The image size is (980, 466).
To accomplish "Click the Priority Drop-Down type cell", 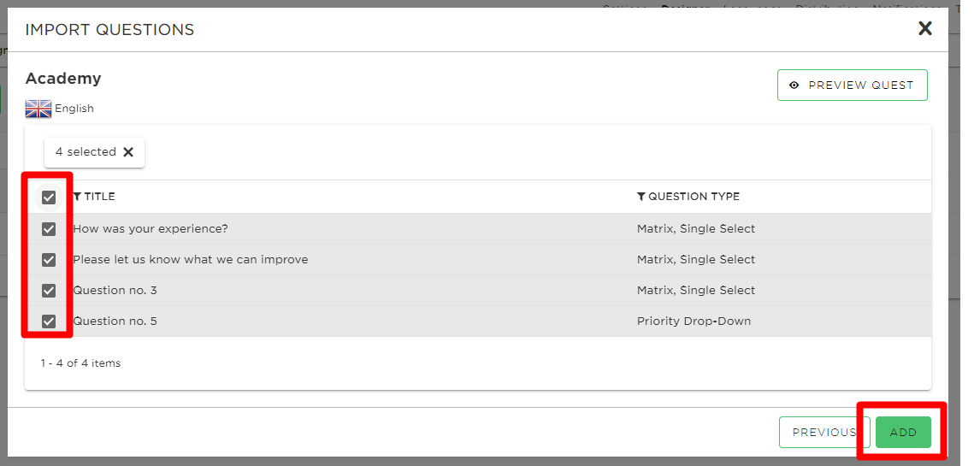I will click(x=694, y=321).
